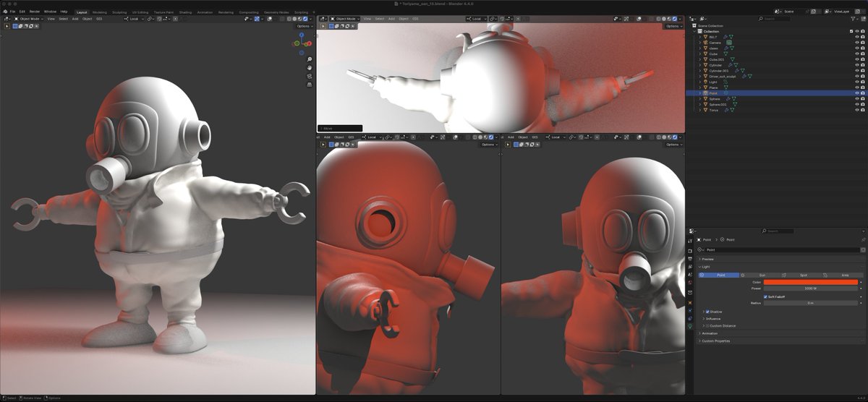Image resolution: width=868 pixels, height=402 pixels.
Task: Click the Move operator panel in top viewport
Action: point(340,128)
